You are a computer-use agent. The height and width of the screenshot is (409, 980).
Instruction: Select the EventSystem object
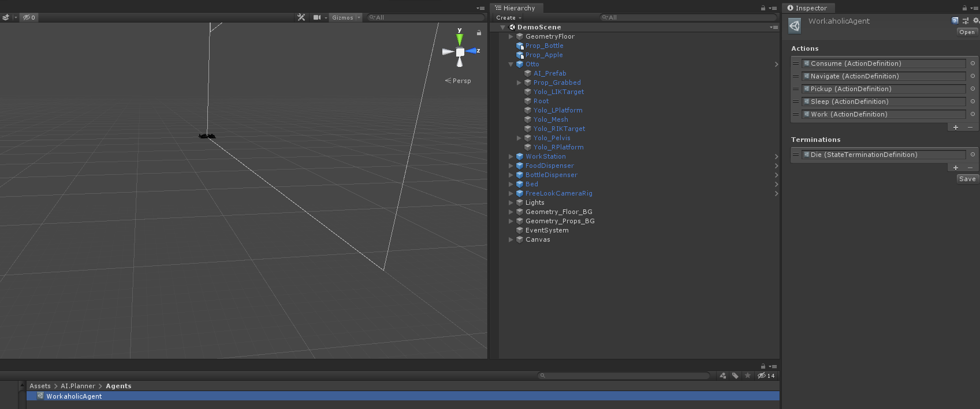(x=546, y=230)
